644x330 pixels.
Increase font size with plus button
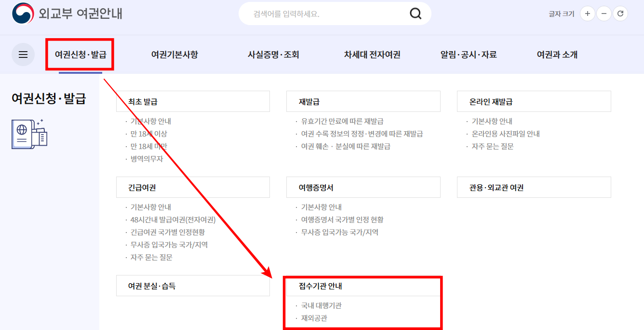[587, 14]
